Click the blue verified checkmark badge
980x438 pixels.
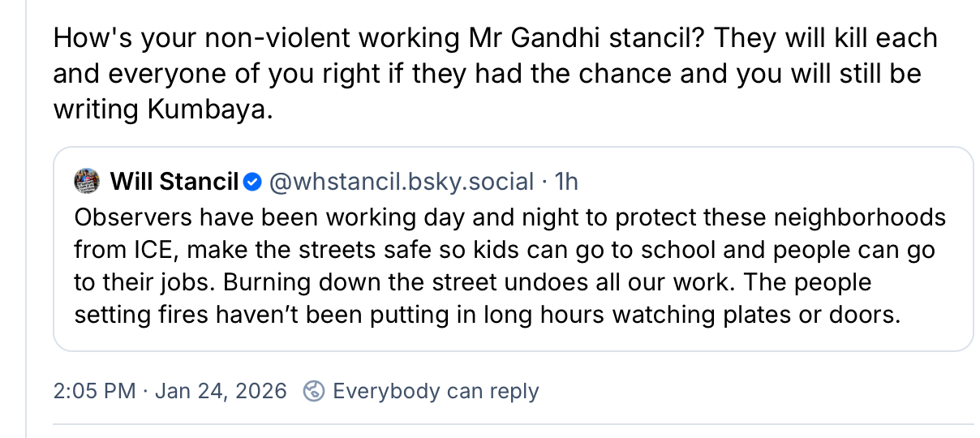click(252, 182)
